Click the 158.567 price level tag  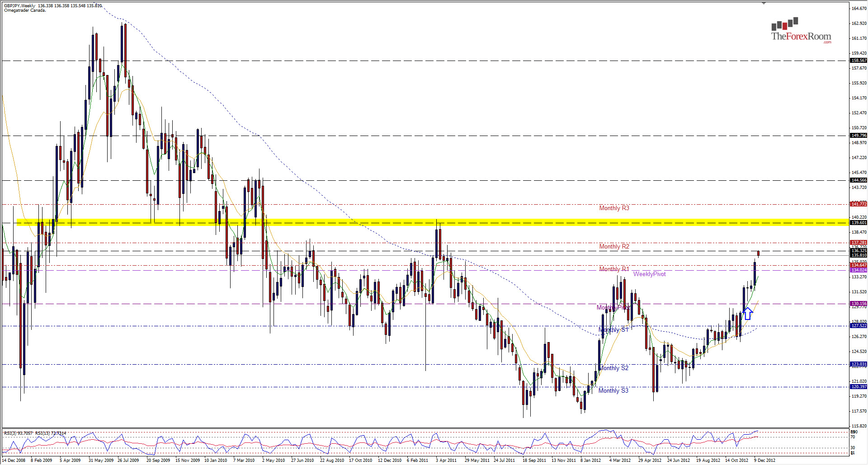[859, 61]
